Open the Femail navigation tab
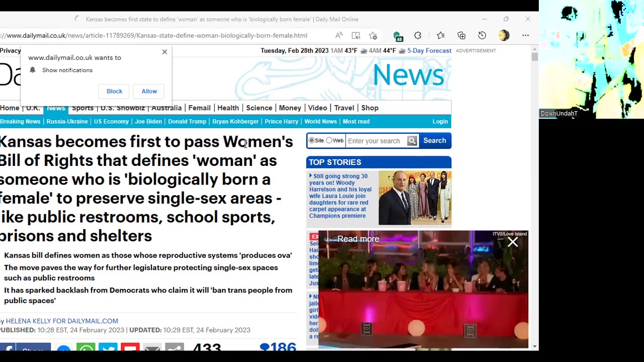Image resolution: width=644 pixels, height=362 pixels. point(199,108)
